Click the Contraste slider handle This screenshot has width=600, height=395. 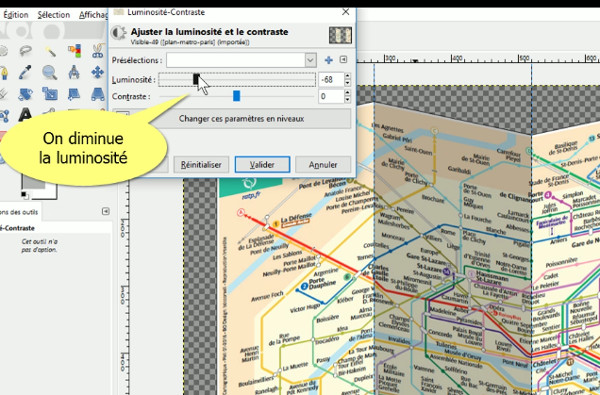[236, 96]
